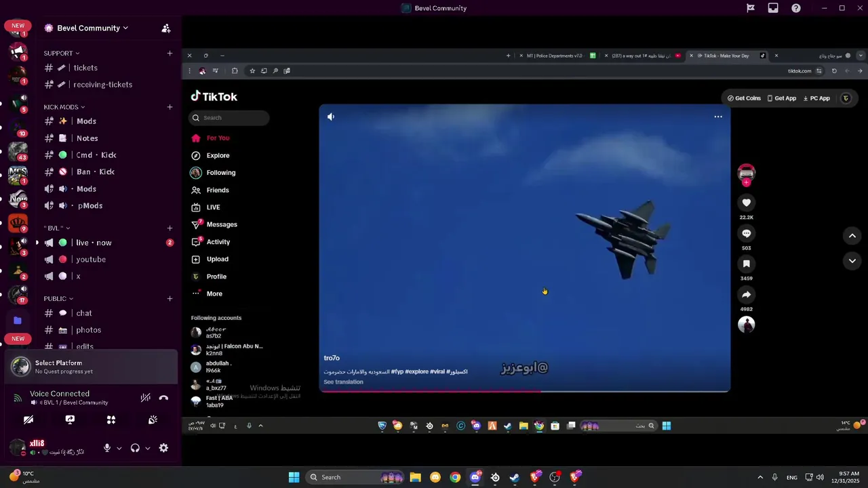
Task: Expand microphone input options chevron
Action: tap(119, 448)
